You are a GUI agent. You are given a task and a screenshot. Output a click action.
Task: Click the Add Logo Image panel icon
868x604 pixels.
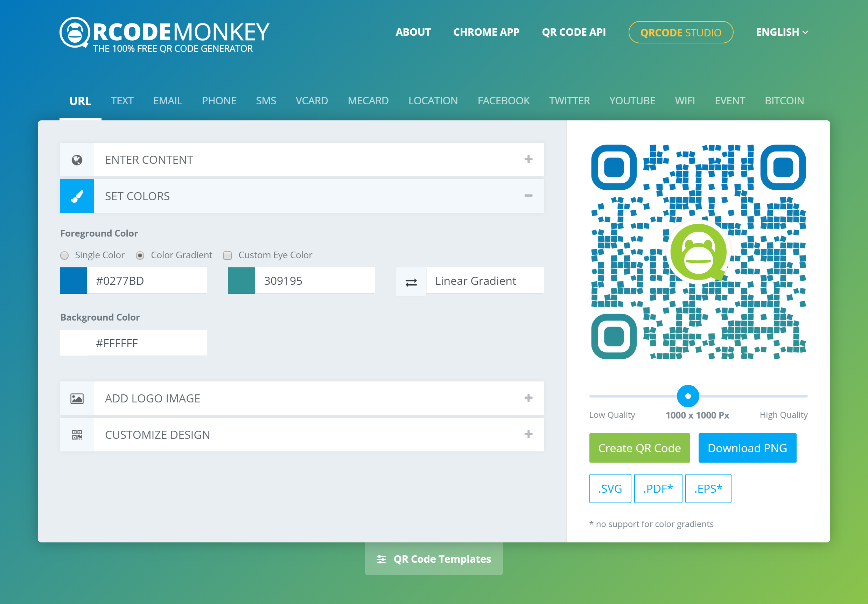(77, 398)
